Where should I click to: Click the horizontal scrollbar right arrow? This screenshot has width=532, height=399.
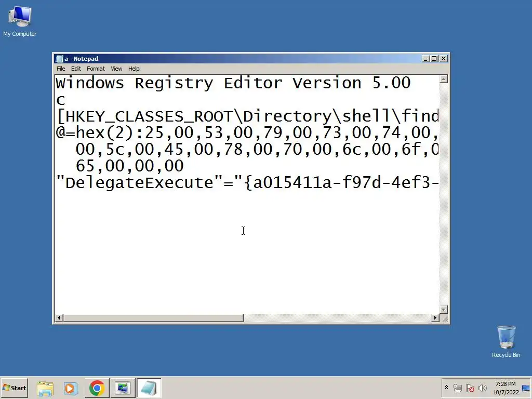click(435, 318)
